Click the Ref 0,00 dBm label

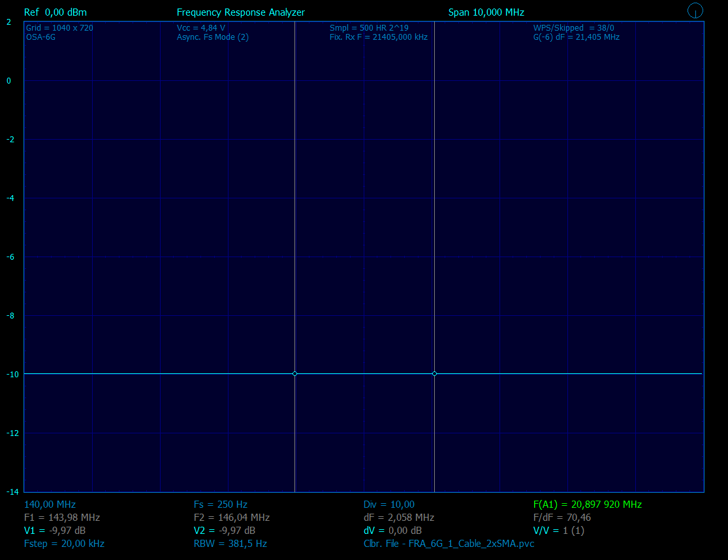pos(55,12)
